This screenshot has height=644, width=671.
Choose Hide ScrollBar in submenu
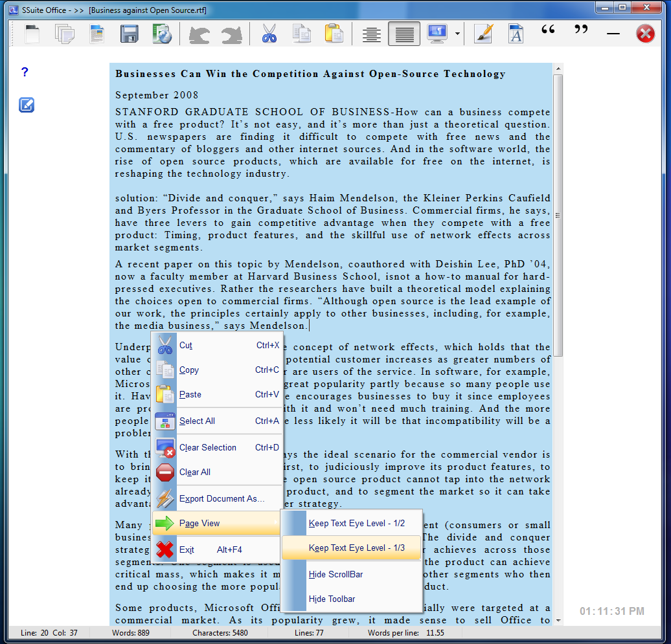335,574
